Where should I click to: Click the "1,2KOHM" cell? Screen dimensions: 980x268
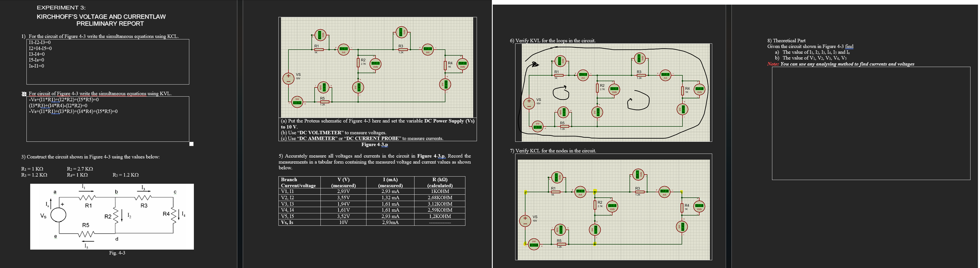(x=440, y=216)
